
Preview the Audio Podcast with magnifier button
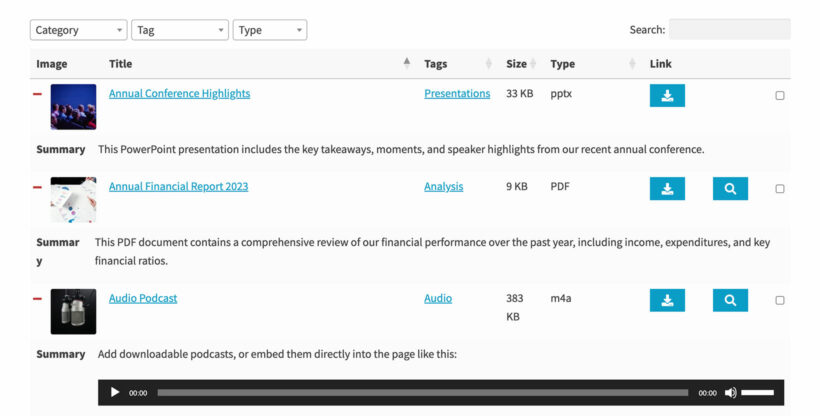coord(730,300)
